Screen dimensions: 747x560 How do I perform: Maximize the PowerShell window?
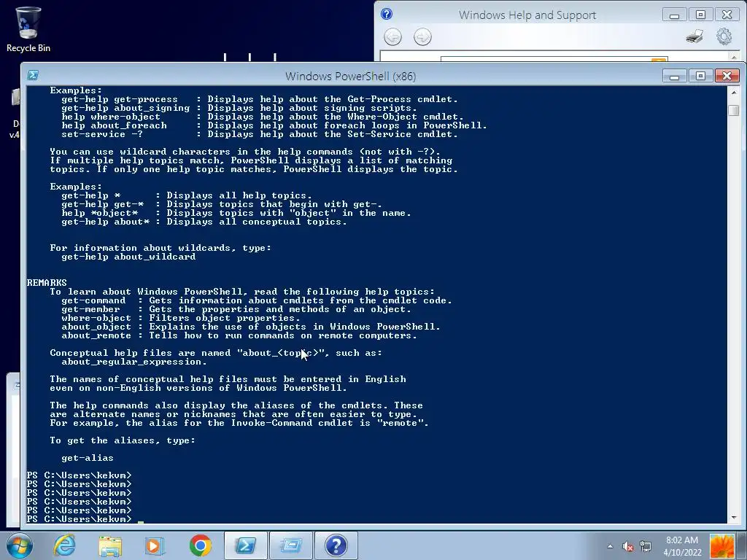tap(700, 76)
